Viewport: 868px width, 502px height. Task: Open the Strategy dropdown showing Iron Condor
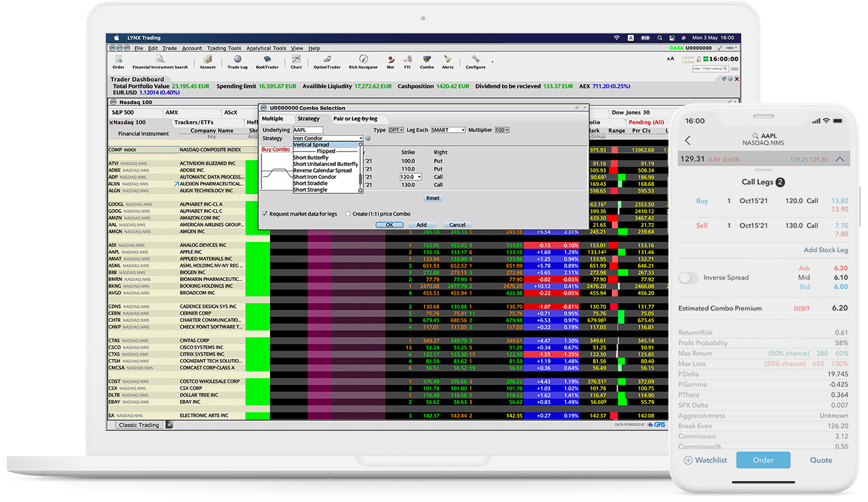pyautogui.click(x=327, y=139)
